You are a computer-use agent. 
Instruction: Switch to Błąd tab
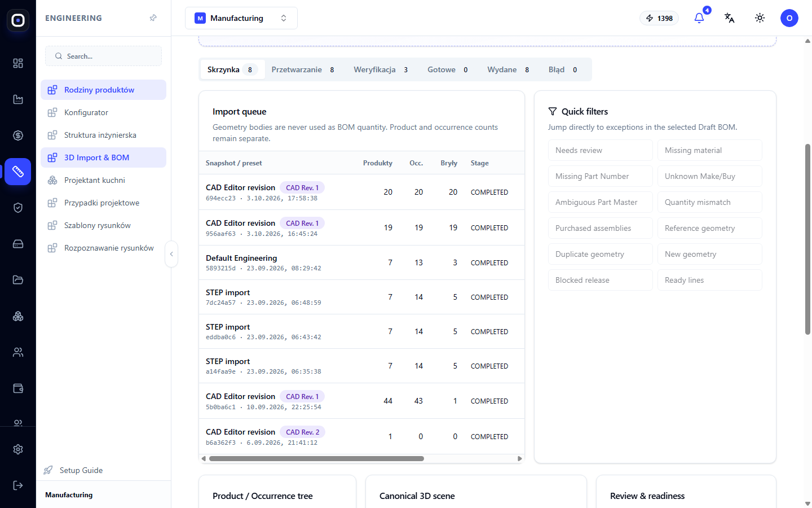click(563, 69)
